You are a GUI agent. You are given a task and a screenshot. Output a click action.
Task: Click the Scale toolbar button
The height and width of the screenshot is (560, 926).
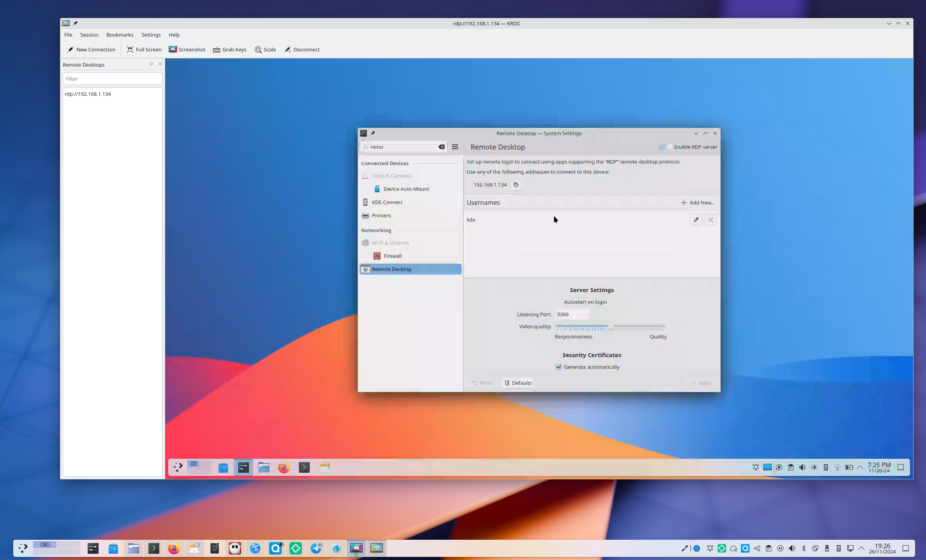265,49
